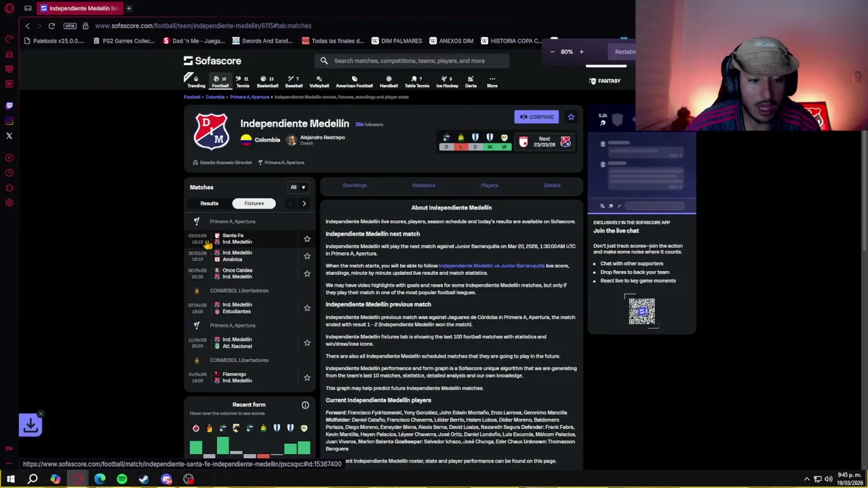
Task: Open Instagram in the Opera sidebar
Action: 9,121
